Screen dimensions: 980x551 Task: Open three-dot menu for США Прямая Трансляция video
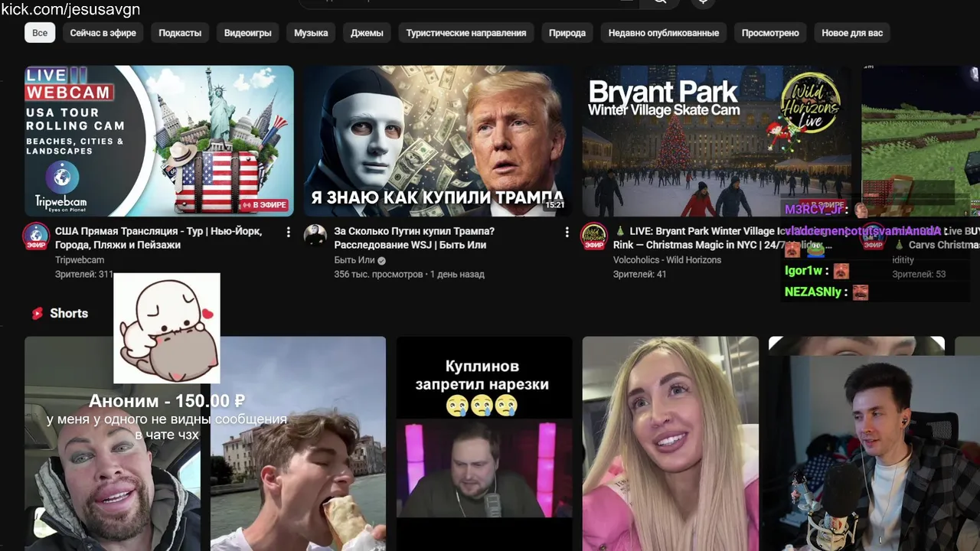click(288, 232)
